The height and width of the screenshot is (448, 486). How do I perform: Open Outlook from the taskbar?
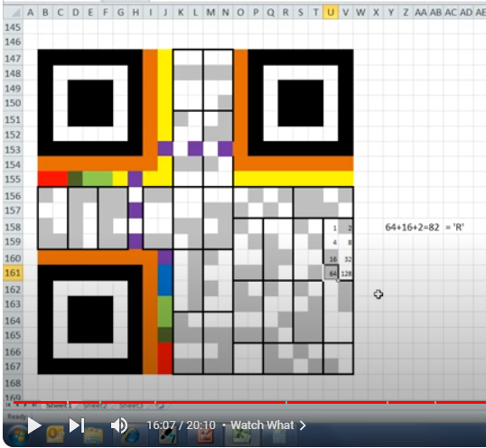56,435
